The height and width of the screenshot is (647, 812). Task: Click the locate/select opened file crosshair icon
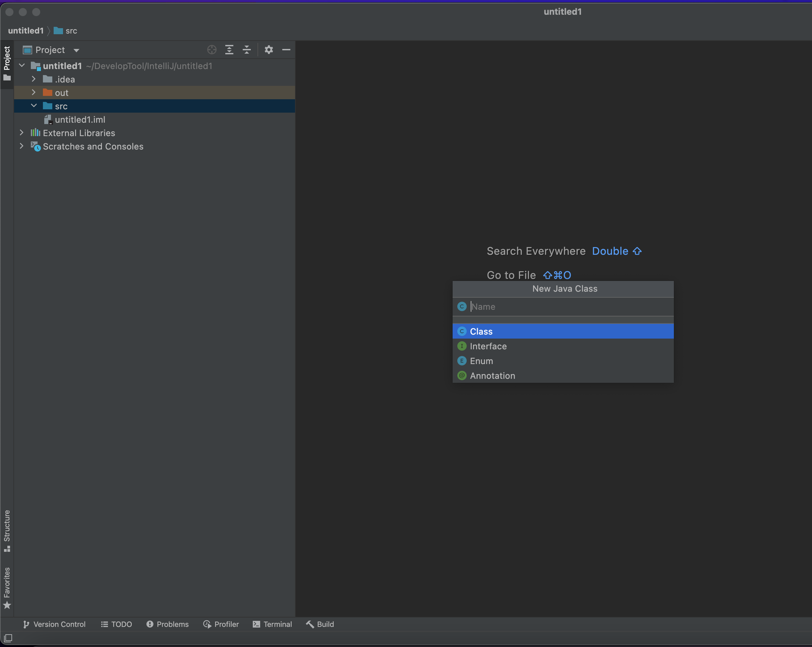(x=212, y=50)
